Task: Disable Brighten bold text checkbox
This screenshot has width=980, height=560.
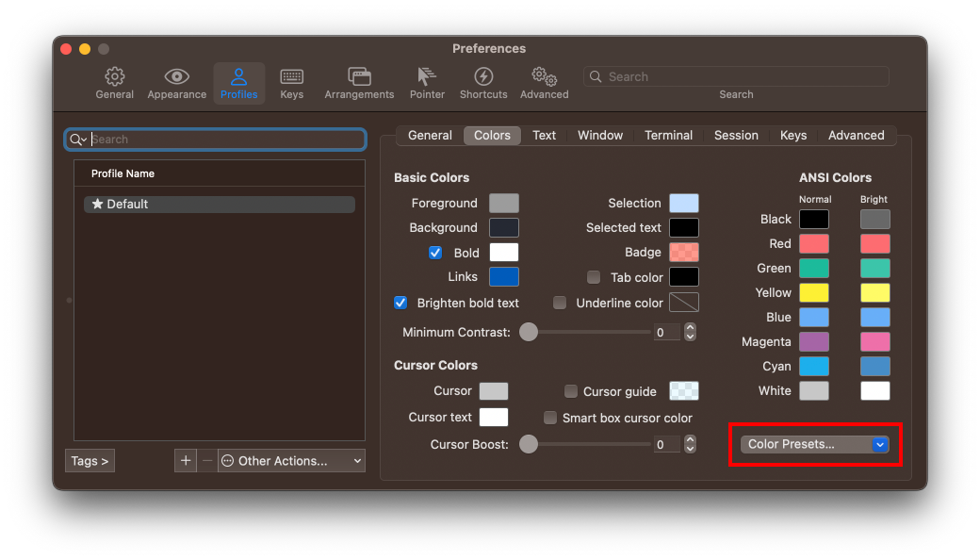Action: (400, 303)
